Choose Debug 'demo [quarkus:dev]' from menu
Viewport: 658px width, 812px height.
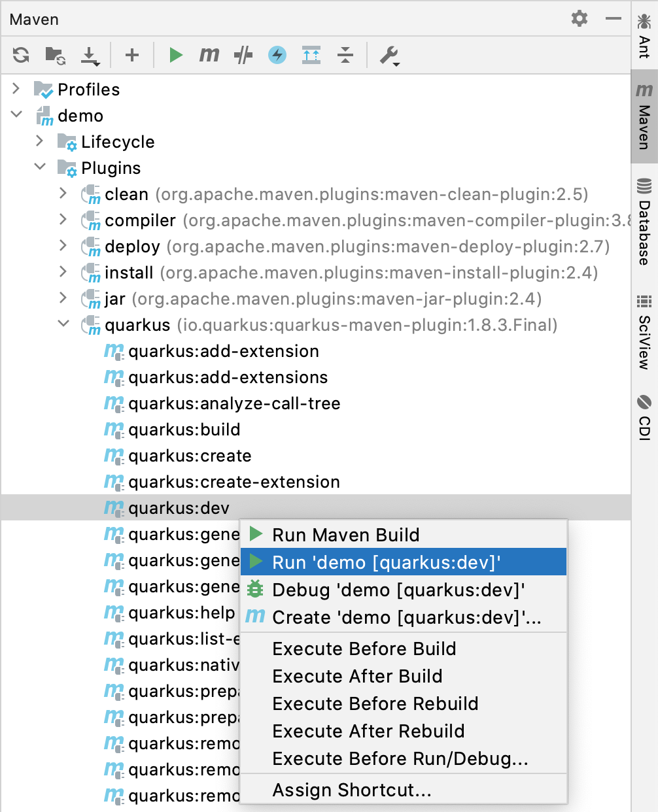[398, 590]
